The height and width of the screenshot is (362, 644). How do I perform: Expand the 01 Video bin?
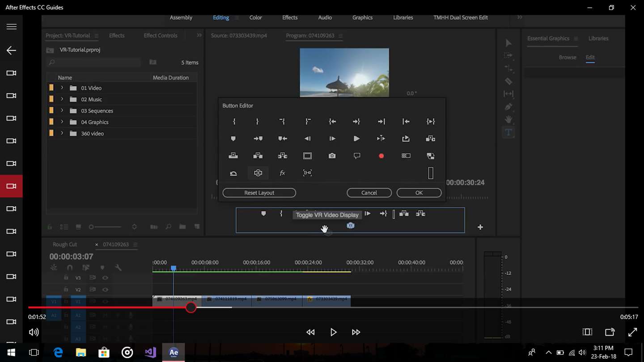point(62,88)
